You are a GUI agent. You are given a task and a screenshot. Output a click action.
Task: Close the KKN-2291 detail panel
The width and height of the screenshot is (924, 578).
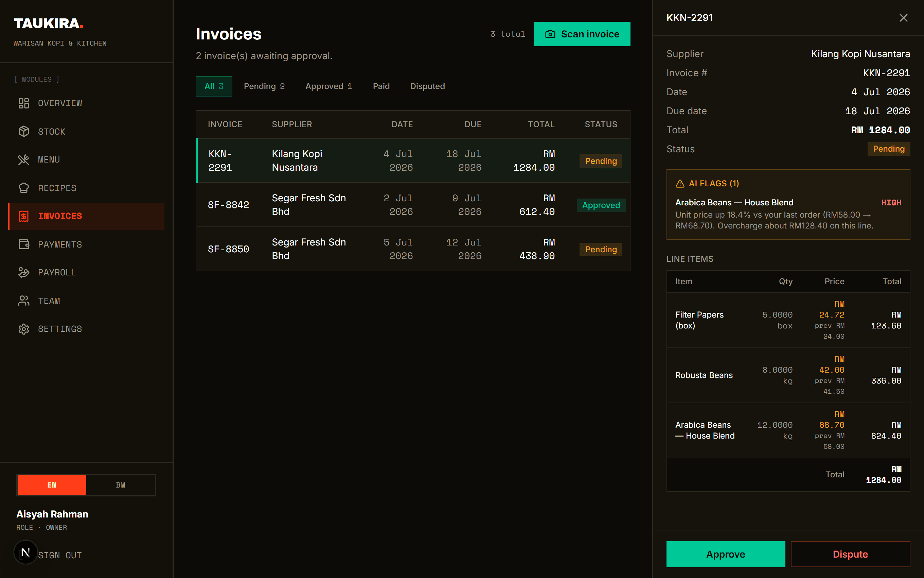[x=903, y=18]
